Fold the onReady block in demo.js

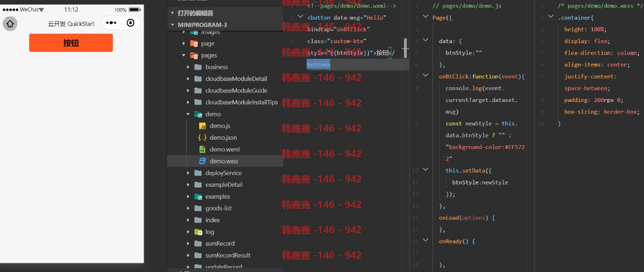pos(426,241)
